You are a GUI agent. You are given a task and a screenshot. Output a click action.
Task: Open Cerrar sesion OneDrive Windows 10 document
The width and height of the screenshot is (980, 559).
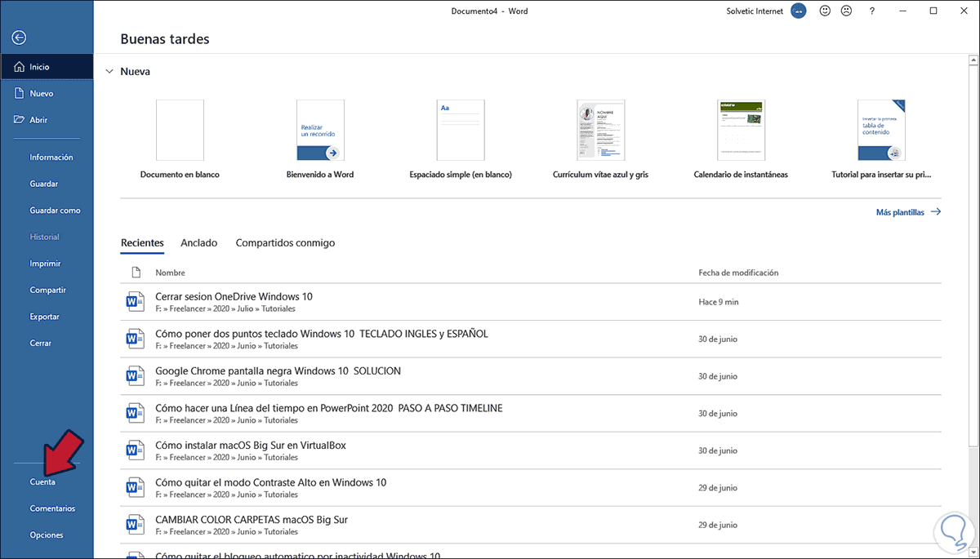click(x=531, y=302)
